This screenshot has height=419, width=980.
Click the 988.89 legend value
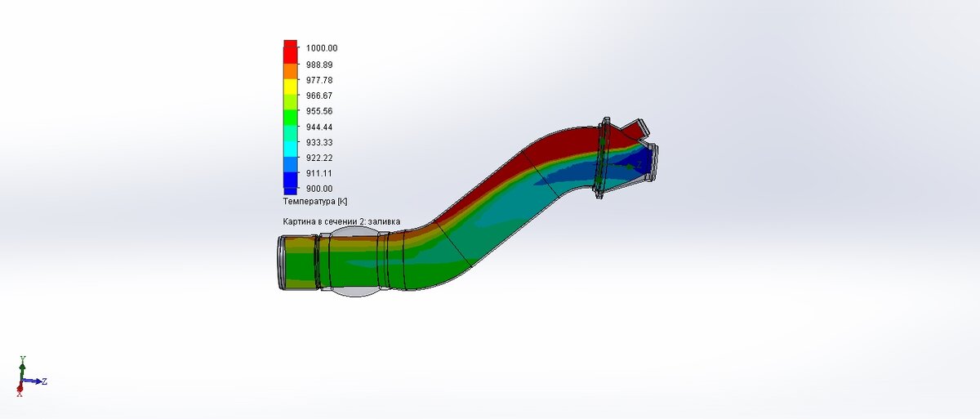(x=319, y=65)
